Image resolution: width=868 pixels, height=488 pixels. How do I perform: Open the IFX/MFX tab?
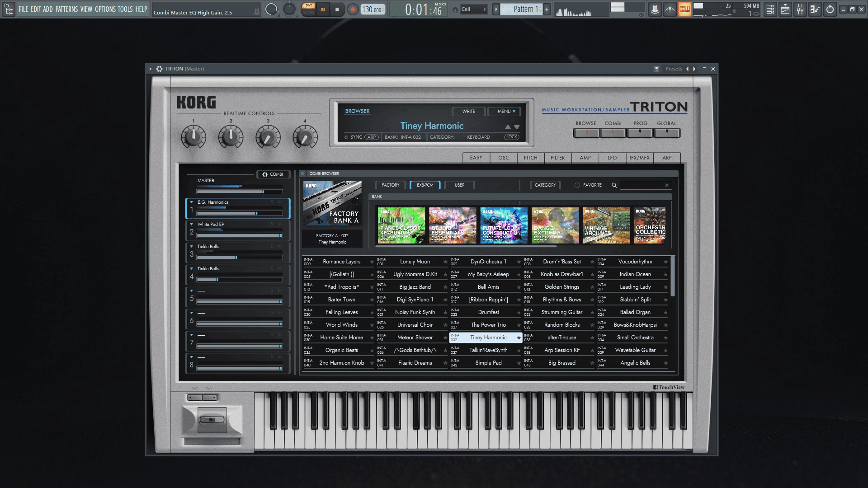coord(640,158)
